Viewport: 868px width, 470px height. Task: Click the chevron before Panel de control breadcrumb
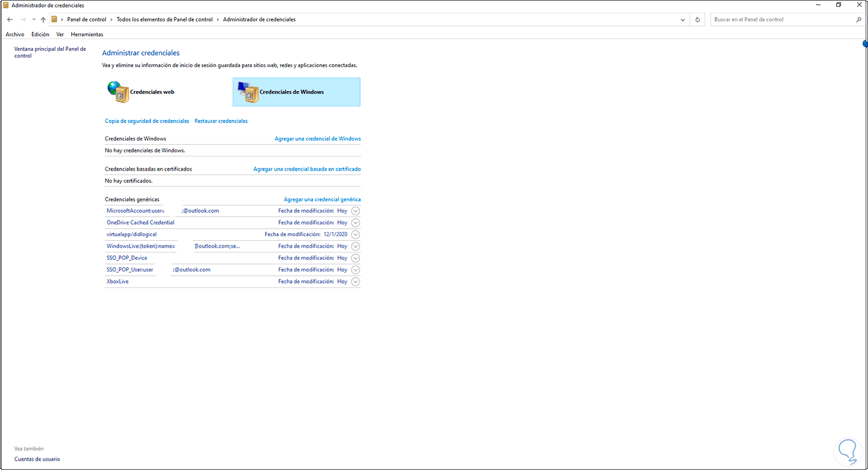click(x=62, y=19)
